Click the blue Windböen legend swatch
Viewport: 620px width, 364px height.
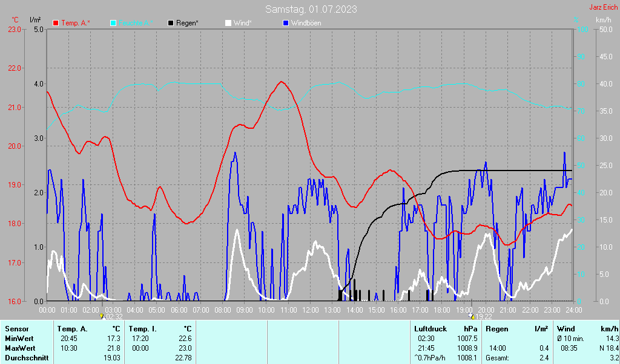tap(286, 23)
